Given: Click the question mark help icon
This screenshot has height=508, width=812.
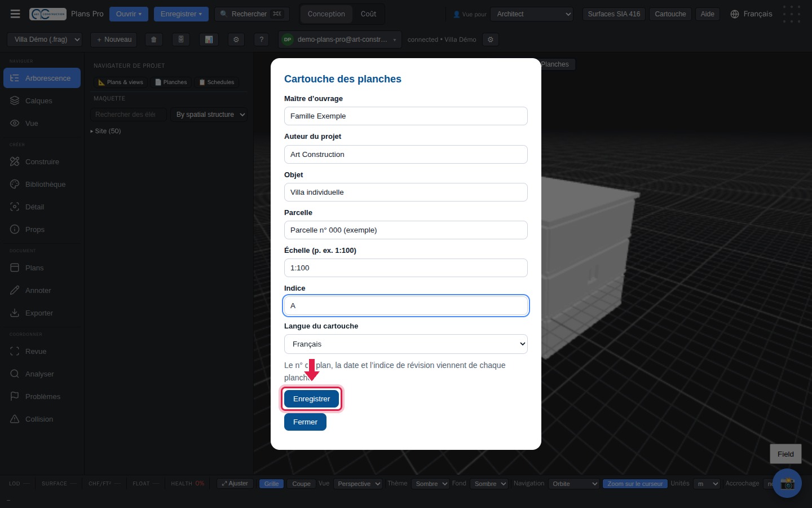Looking at the screenshot, I should click(x=261, y=40).
